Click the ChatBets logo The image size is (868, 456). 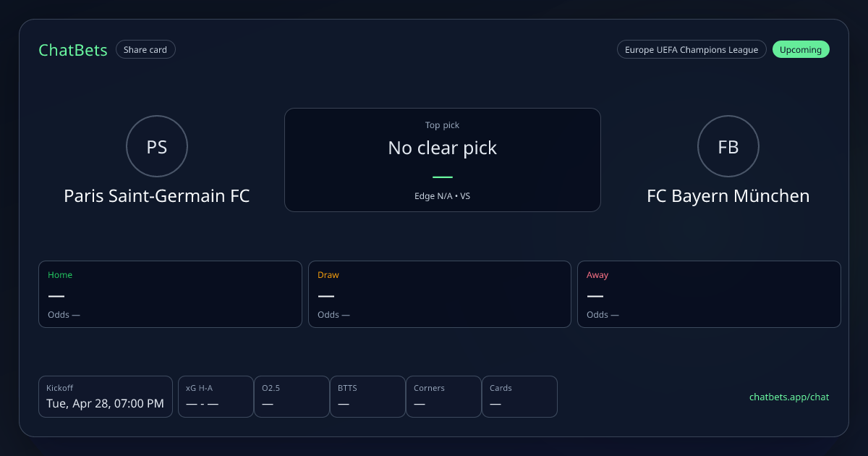pyautogui.click(x=73, y=50)
